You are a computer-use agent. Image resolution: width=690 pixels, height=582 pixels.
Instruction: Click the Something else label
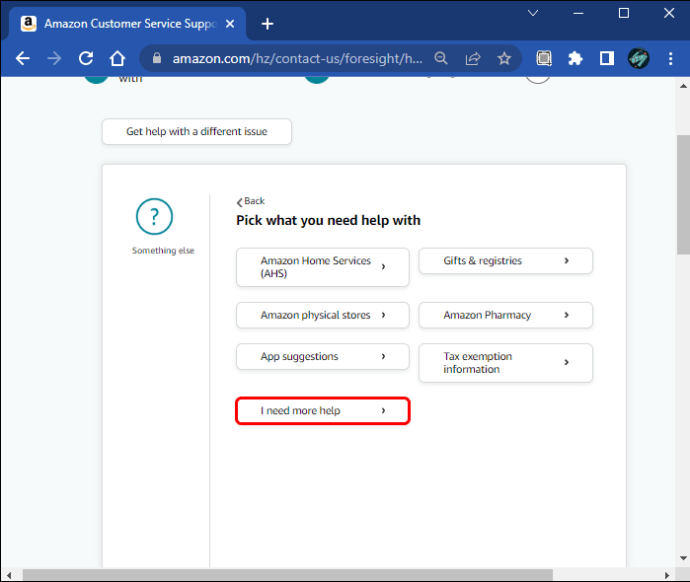(163, 251)
